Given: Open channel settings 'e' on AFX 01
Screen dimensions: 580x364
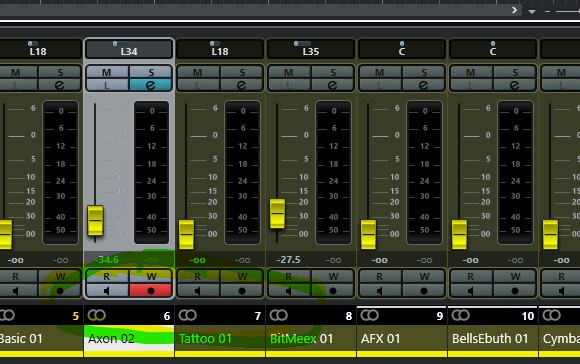Looking at the screenshot, I should point(424,85).
